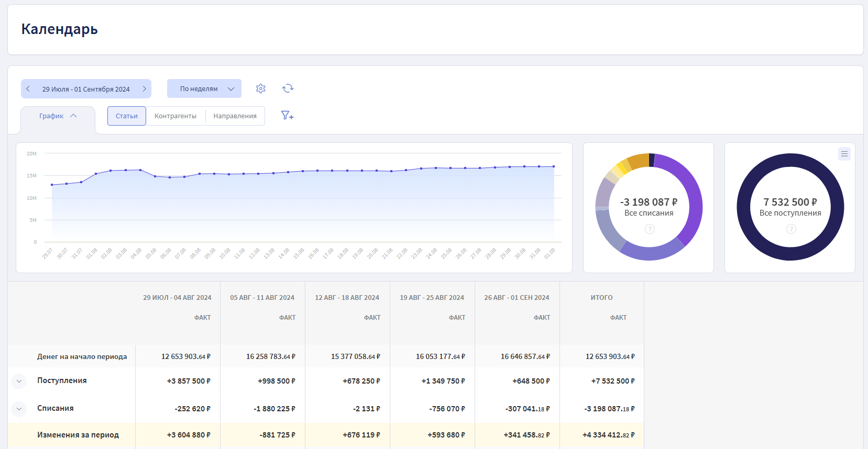This screenshot has width=868, height=449.
Task: Switch to the Статьи tab
Action: point(127,116)
